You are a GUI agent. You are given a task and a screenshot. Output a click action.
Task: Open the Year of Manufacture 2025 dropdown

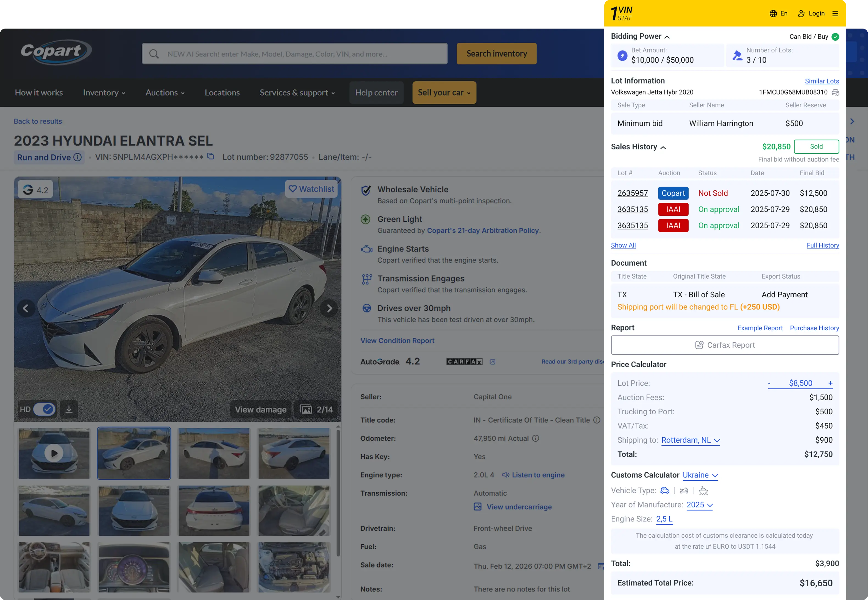699,505
